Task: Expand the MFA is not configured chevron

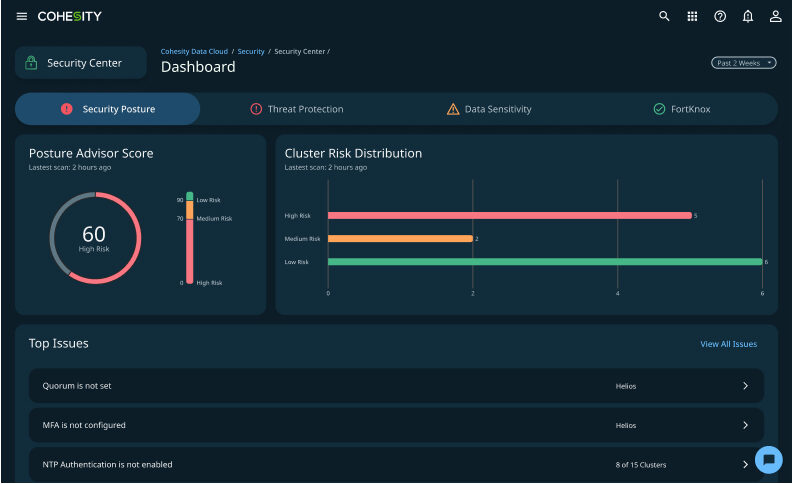Action: [745, 425]
